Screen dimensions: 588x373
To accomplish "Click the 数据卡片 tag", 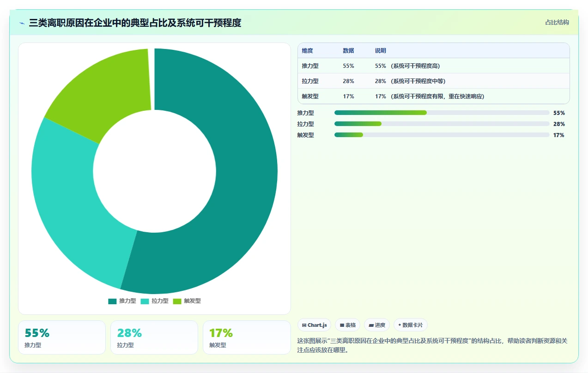I will (411, 325).
